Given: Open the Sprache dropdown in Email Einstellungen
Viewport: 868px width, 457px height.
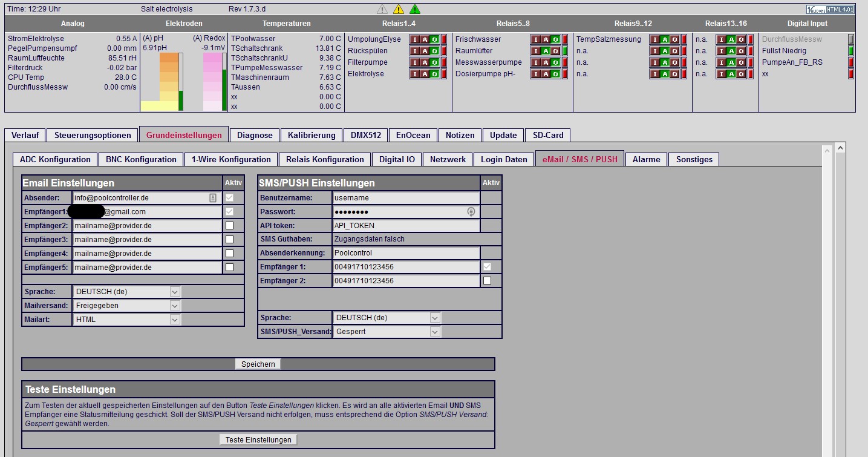Looking at the screenshot, I should [126, 292].
